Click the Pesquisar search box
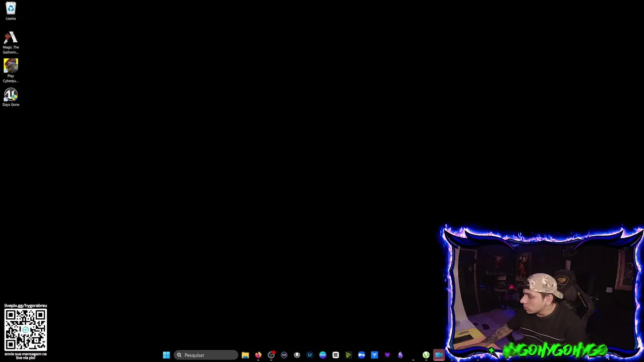The image size is (644, 362). [x=206, y=355]
